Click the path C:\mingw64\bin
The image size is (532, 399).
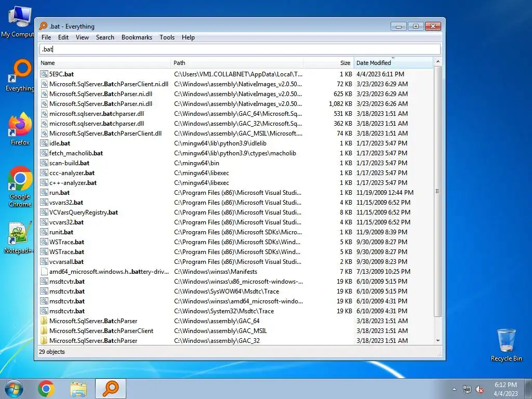(196, 163)
